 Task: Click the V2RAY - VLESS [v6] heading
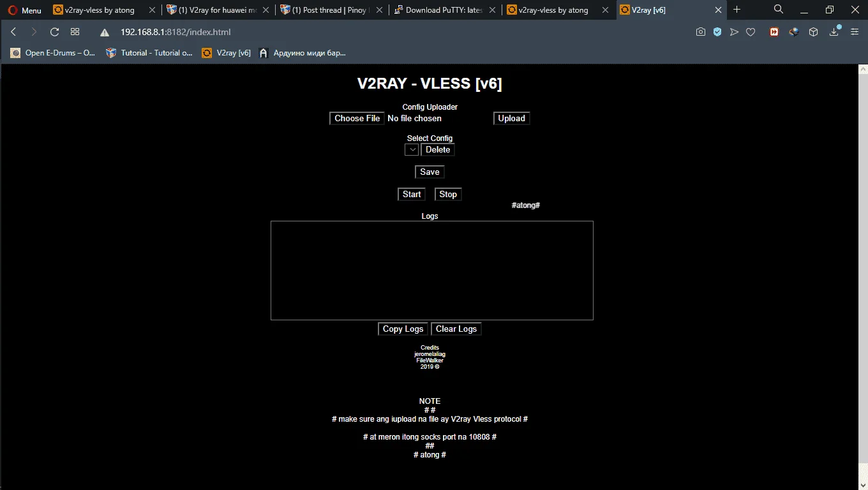click(x=430, y=84)
